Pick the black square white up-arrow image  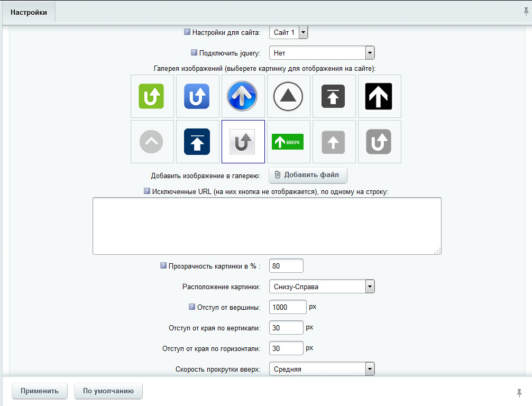[379, 96]
